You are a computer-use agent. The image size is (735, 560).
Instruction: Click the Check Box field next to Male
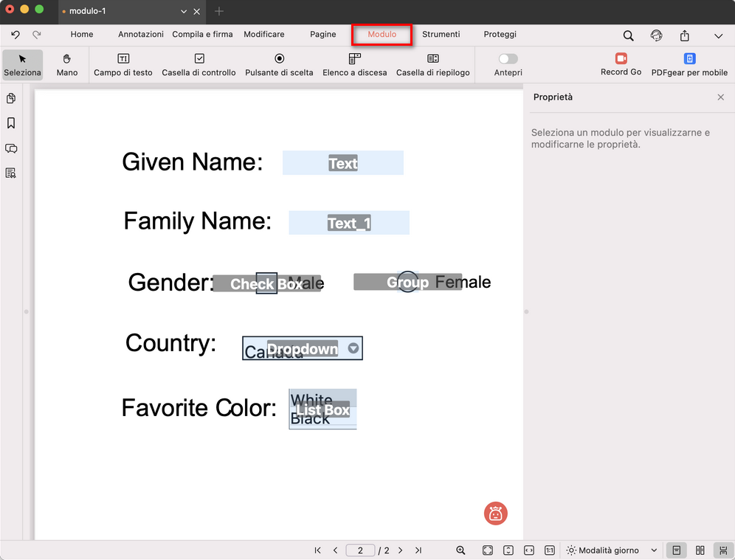(x=266, y=283)
